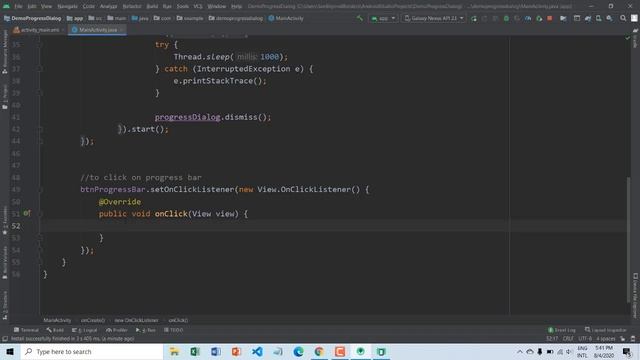The height and width of the screenshot is (360, 640).
Task: Open the View menu
Action: (46, 6)
